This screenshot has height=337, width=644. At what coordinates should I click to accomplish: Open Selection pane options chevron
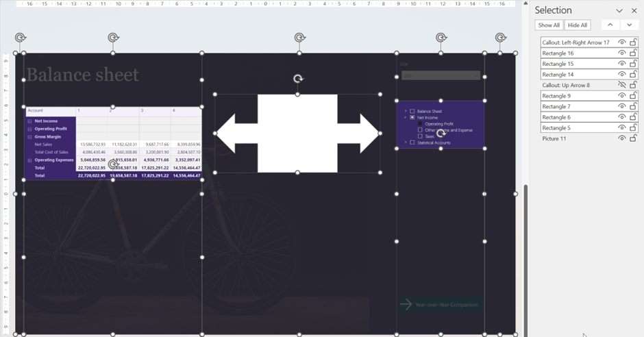coord(619,11)
